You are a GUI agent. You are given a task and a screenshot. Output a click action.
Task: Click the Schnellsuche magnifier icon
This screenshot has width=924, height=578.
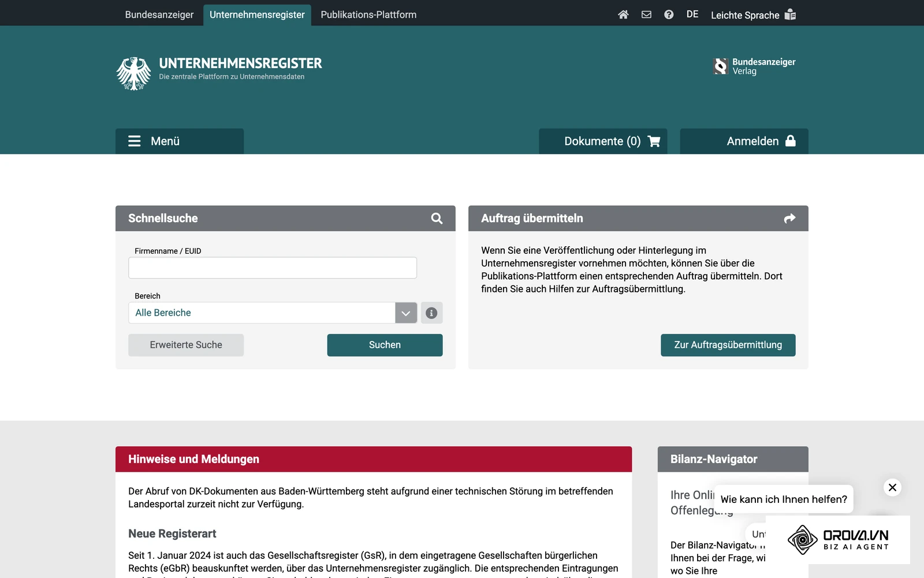(x=437, y=218)
